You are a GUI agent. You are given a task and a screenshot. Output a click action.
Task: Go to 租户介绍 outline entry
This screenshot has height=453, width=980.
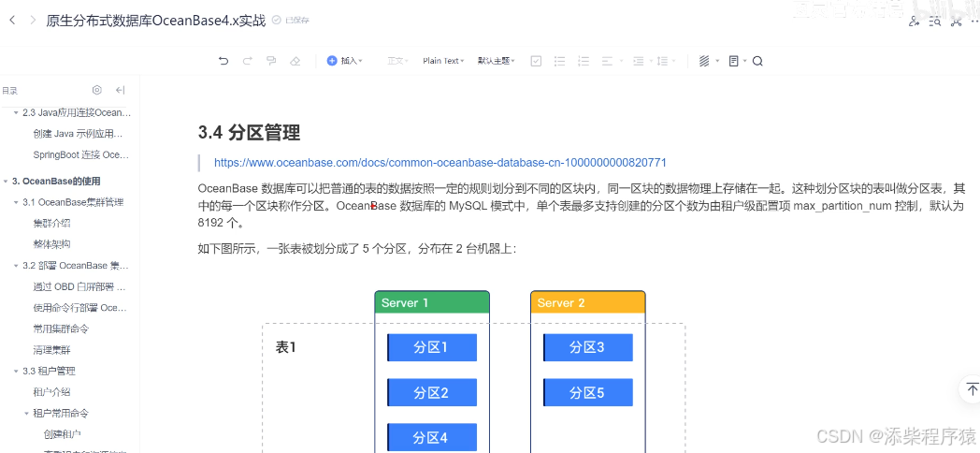click(51, 392)
